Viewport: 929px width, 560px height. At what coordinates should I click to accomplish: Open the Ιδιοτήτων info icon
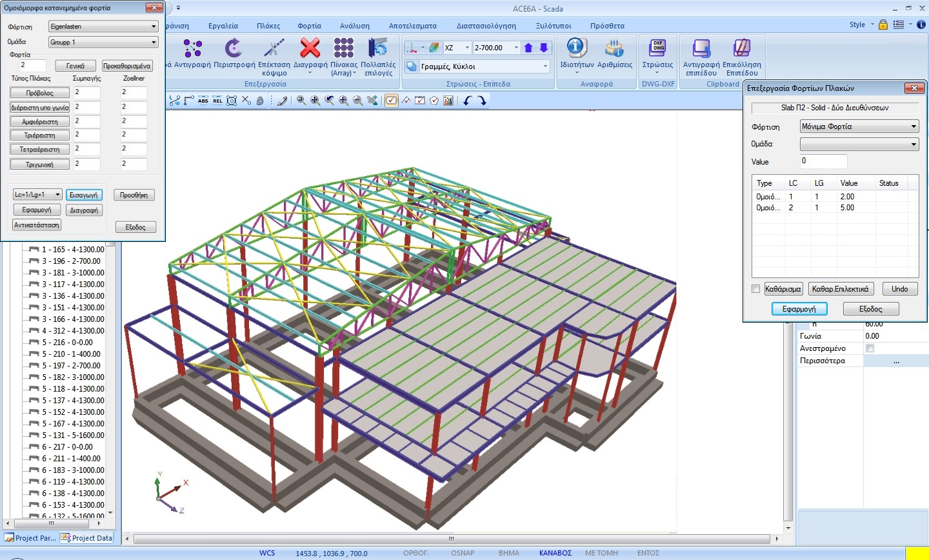click(576, 49)
